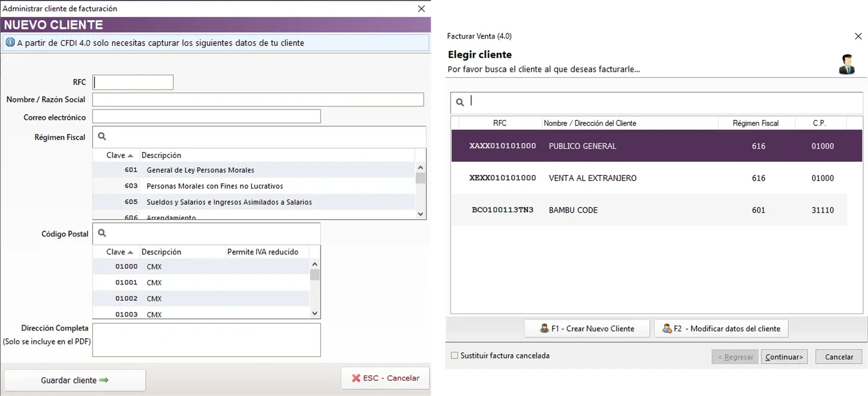Toggle the Sustituir factura cancelada checkbox
Screen dimensions: 868x396
[455, 355]
